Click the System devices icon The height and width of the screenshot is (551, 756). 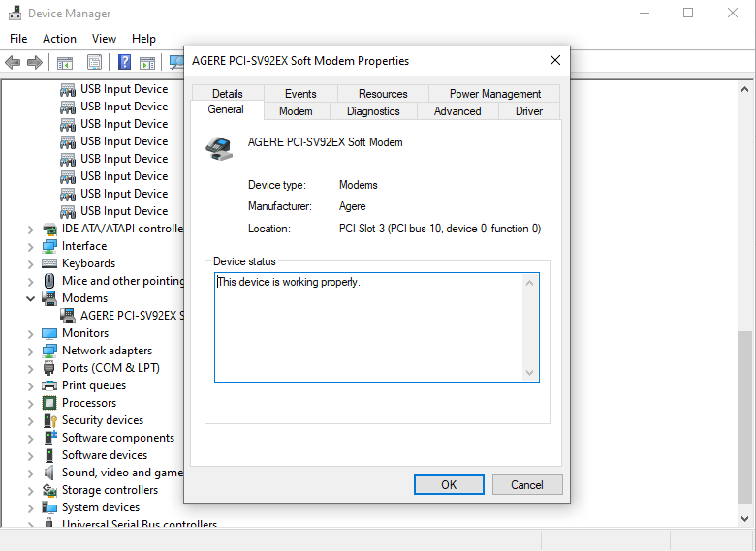coord(49,507)
